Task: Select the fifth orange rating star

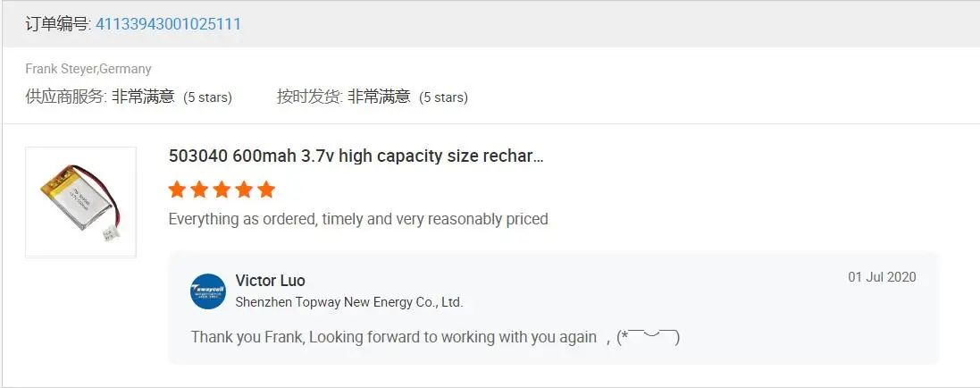Action: 266,190
